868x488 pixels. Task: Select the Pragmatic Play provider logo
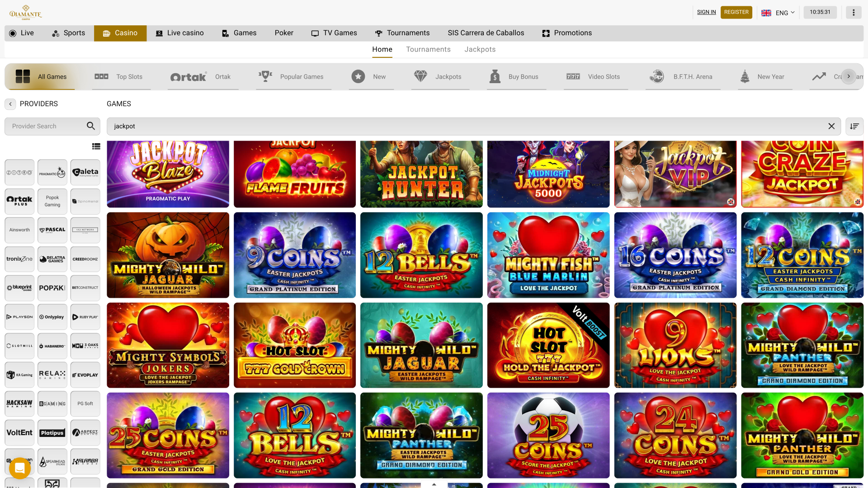click(x=52, y=173)
